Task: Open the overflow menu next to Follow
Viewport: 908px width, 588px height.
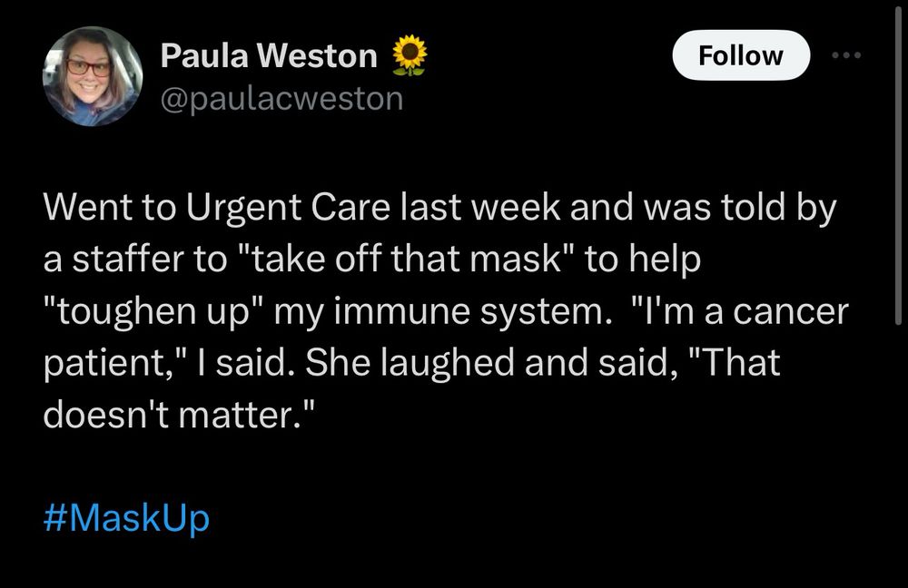Action: click(x=846, y=54)
